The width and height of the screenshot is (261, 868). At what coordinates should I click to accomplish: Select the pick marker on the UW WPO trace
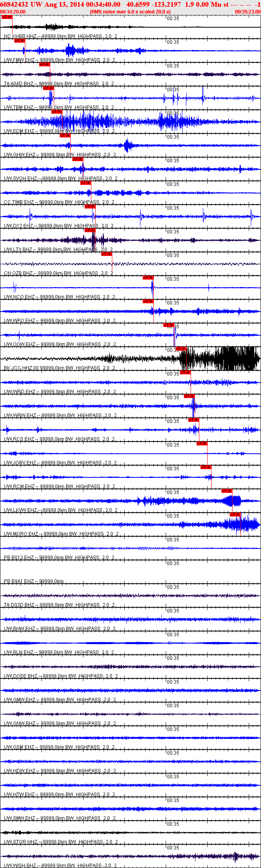(148, 301)
